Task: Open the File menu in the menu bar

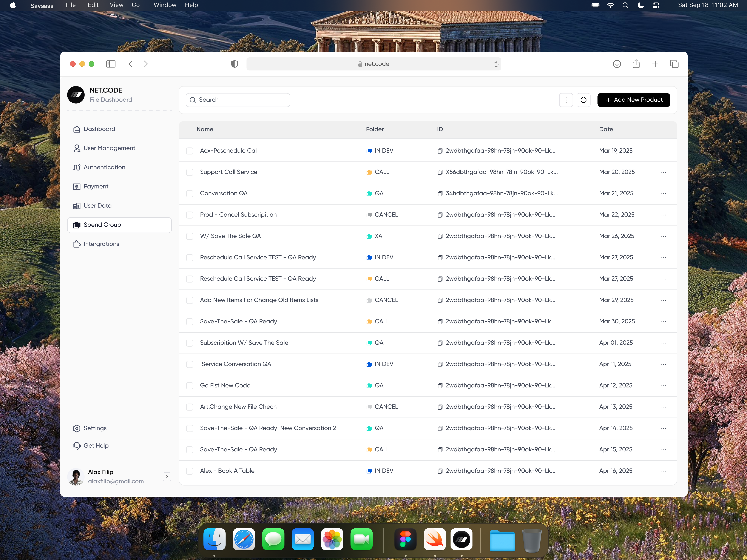Action: [71, 5]
